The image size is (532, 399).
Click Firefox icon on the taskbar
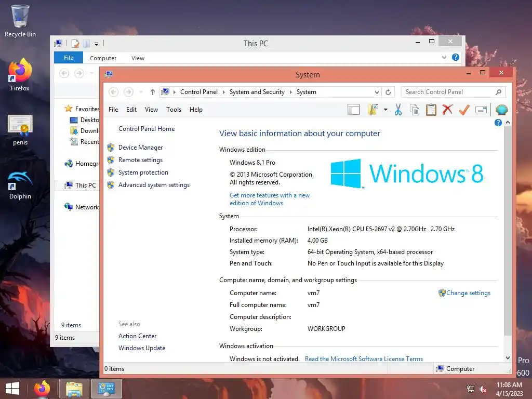pyautogui.click(x=42, y=389)
